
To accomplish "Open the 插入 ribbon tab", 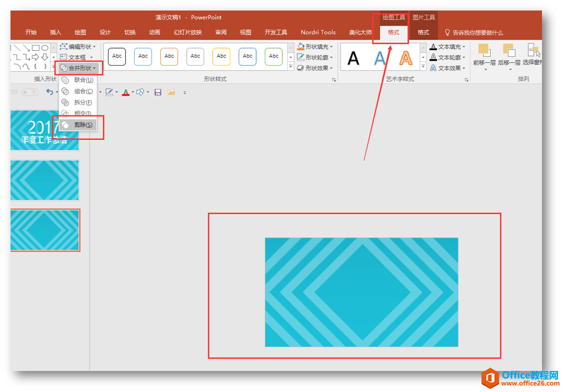I will tap(55, 33).
